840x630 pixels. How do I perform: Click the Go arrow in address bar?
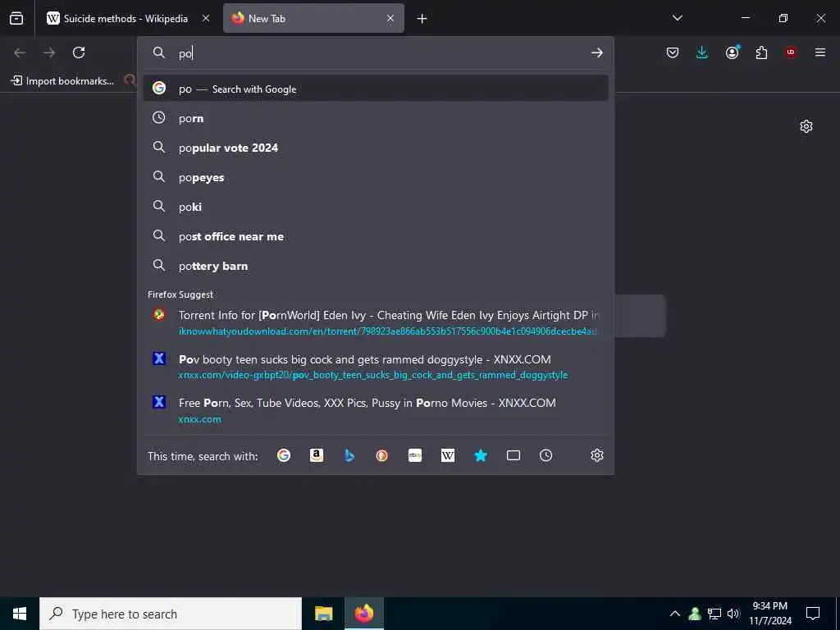coord(597,52)
